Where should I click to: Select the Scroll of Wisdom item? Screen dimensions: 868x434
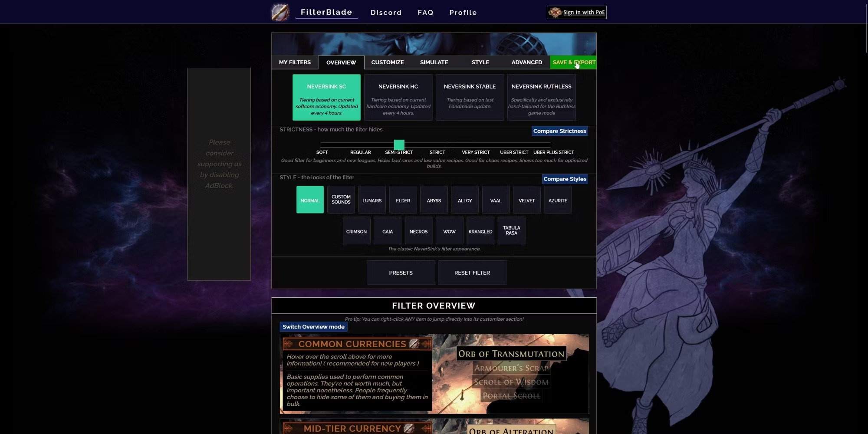[511, 382]
